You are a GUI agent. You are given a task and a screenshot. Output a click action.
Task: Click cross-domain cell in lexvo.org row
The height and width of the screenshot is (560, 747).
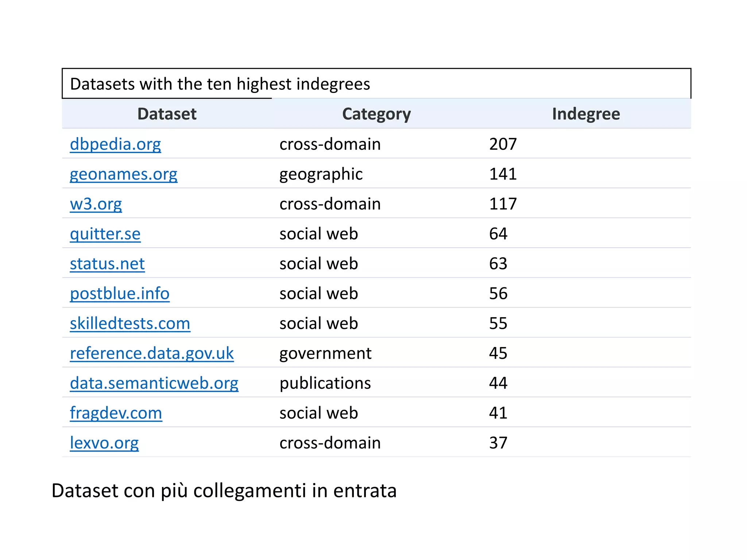[x=330, y=443]
